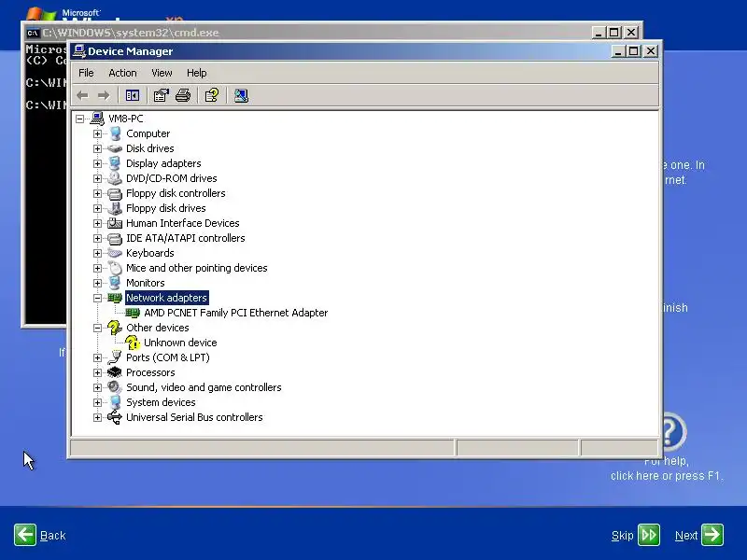Image resolution: width=747 pixels, height=560 pixels.
Task: Click the Device Manager title bar icon
Action: pyautogui.click(x=78, y=51)
